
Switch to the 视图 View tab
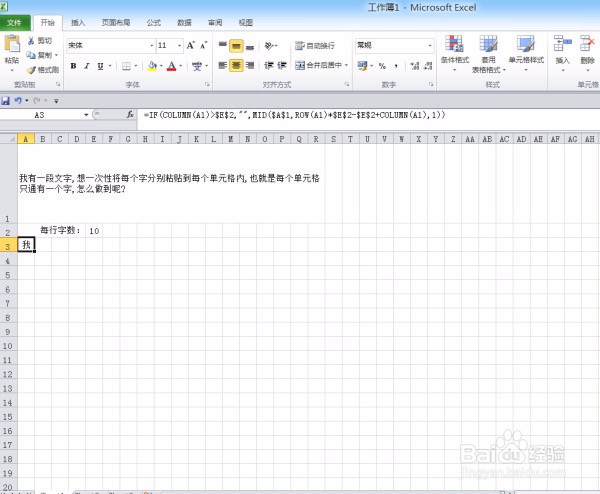click(x=246, y=23)
